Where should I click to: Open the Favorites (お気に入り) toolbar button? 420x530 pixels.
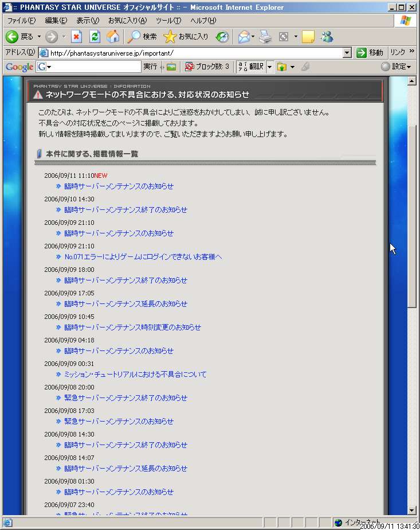pyautogui.click(x=186, y=37)
